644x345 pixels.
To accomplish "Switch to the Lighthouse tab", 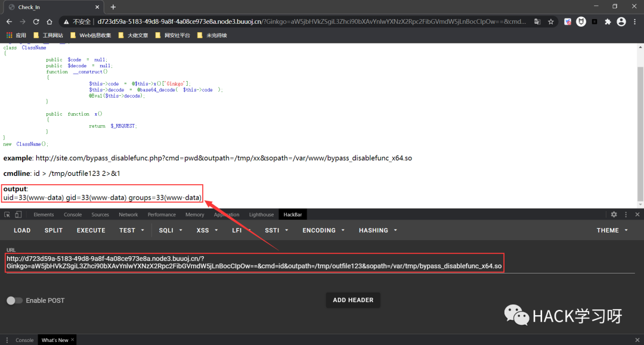I will click(261, 215).
